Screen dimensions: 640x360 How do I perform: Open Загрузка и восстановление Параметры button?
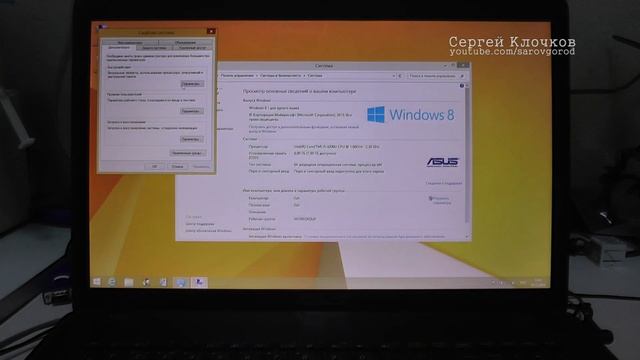(191, 139)
